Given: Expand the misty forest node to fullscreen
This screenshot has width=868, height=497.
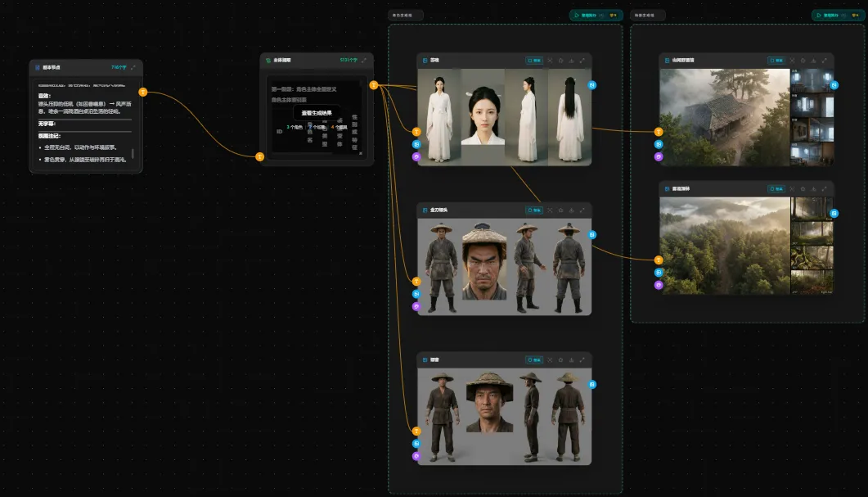Looking at the screenshot, I should (x=825, y=189).
